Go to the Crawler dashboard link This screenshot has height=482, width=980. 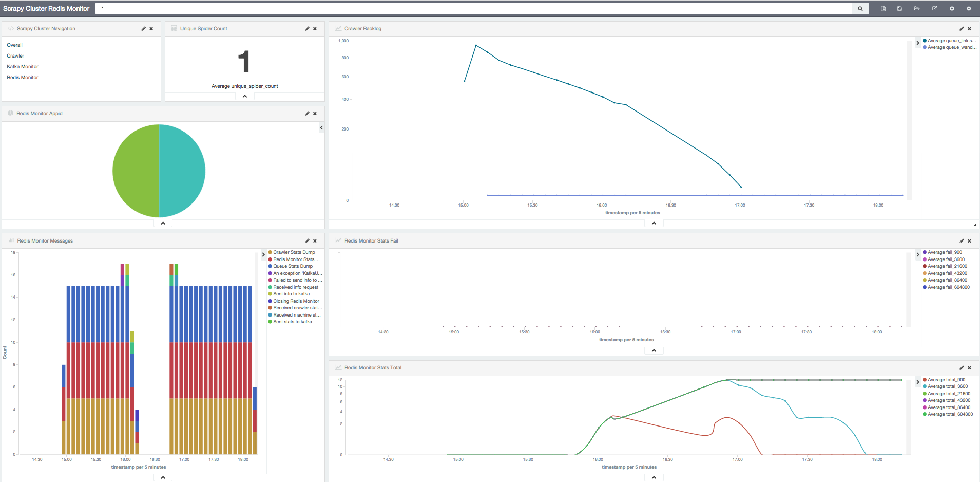coord(15,56)
